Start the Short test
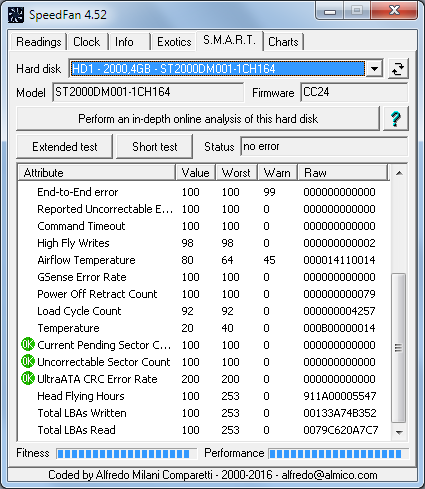Image resolution: width=425 pixels, height=489 pixels. (155, 147)
